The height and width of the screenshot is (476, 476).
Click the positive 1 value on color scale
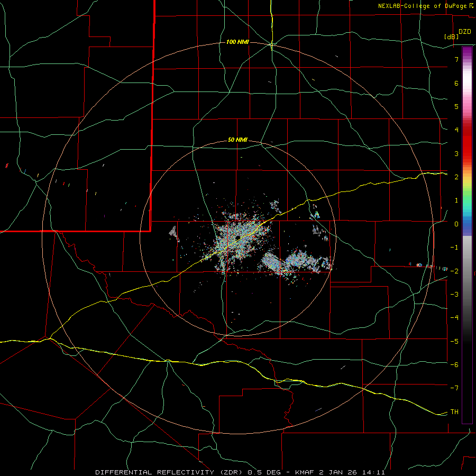pyautogui.click(x=456, y=200)
